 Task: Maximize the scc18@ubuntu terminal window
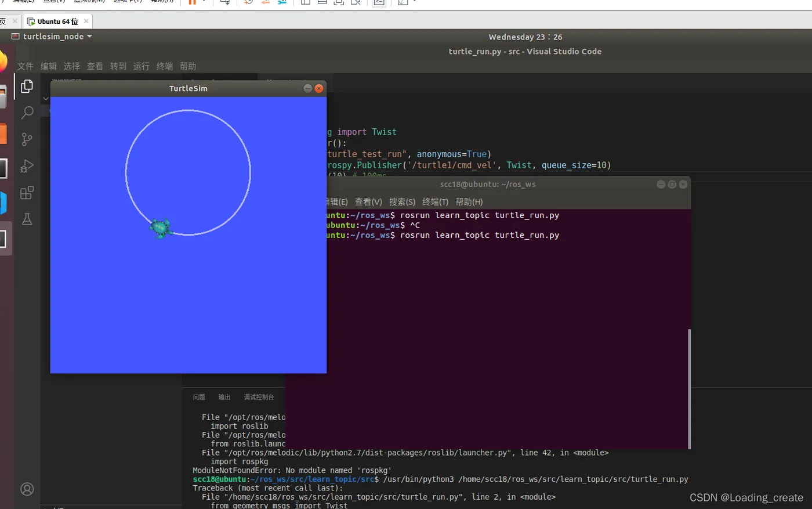[x=672, y=184]
